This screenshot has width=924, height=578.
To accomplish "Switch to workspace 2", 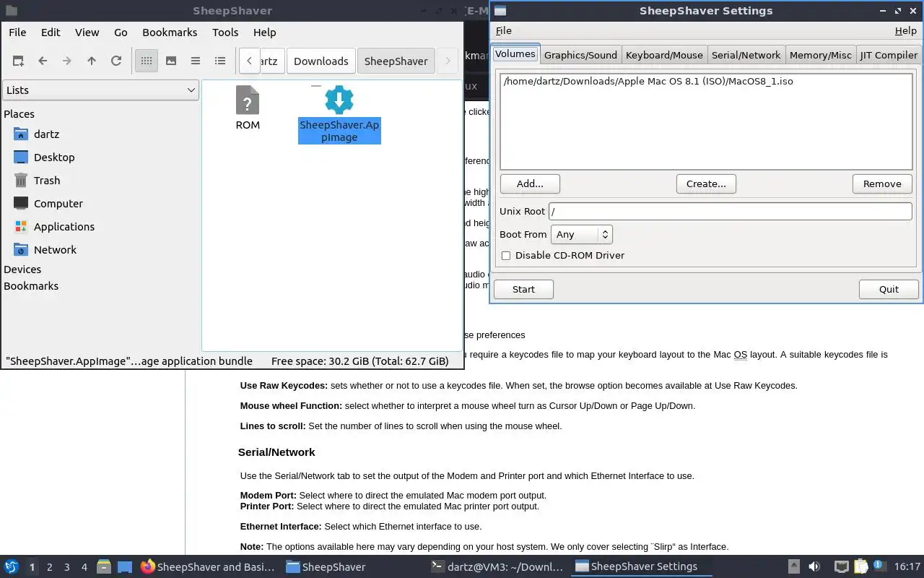I will [49, 567].
